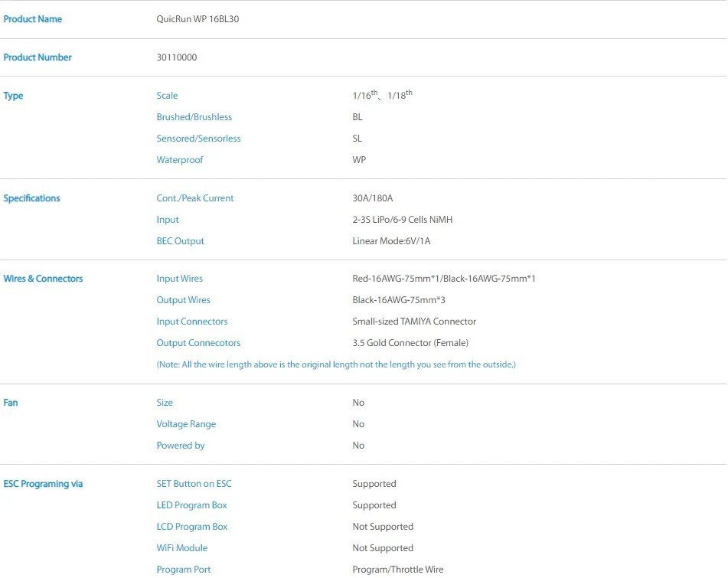The width and height of the screenshot is (728, 578).
Task: Select the product number "30110000"
Action: (x=176, y=57)
